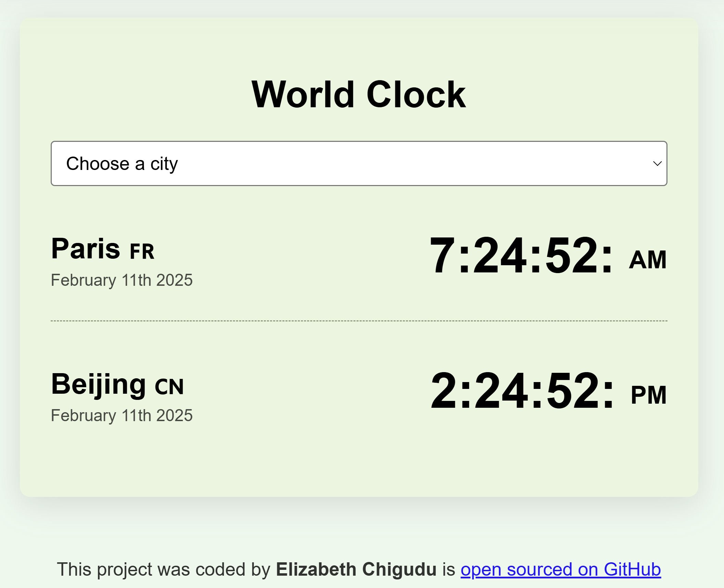
Task: Click the "World Clock" heading
Action: [358, 95]
